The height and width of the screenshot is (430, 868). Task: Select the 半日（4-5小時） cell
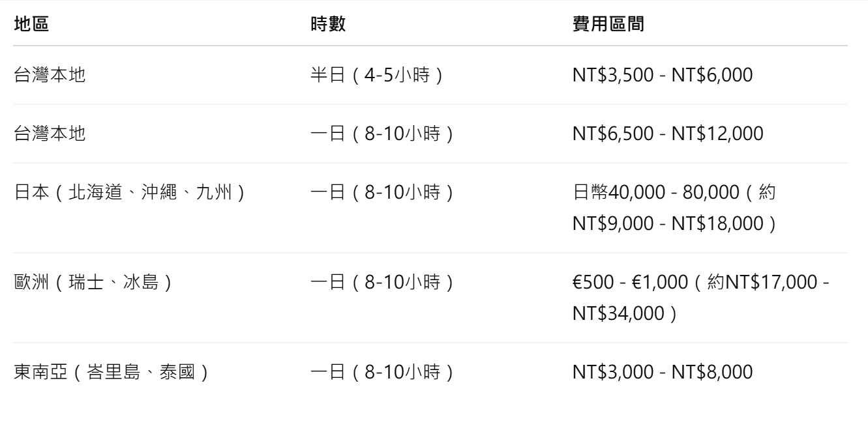[378, 76]
